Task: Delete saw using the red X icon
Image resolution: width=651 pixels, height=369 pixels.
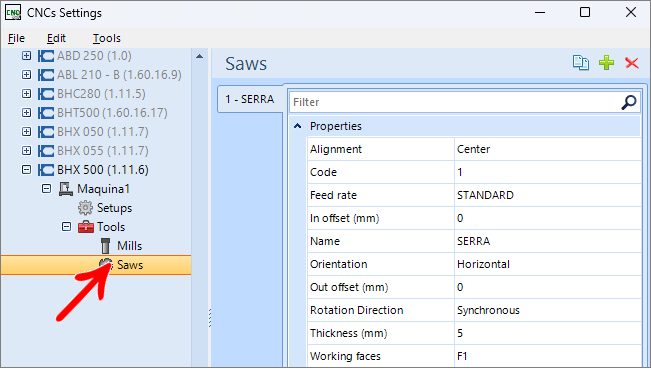Action: click(631, 63)
